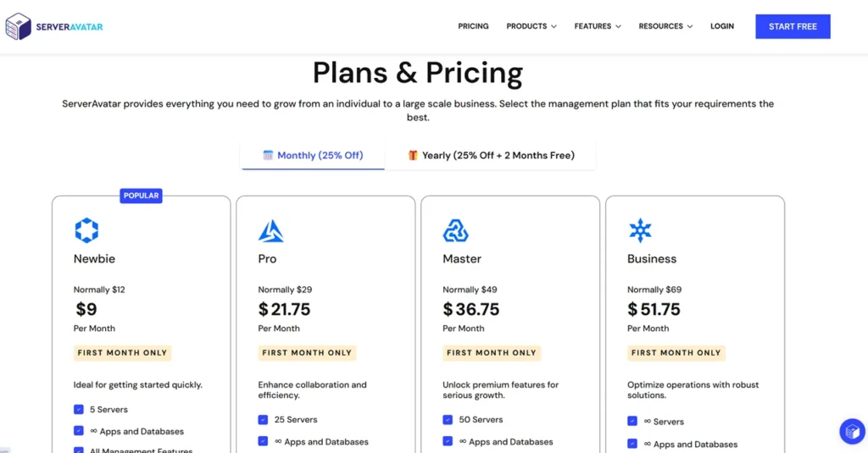The image size is (868, 453).
Task: Click the $36.75 Master price
Action: pos(470,309)
